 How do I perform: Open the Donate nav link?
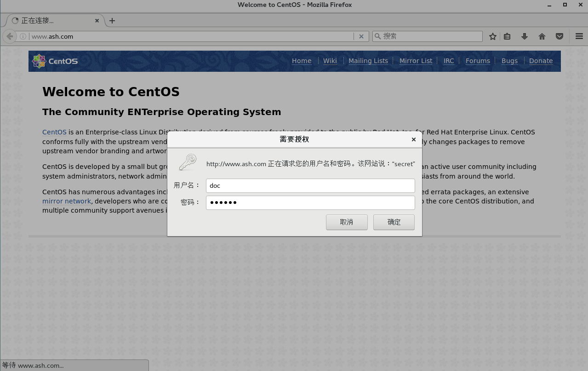point(541,61)
